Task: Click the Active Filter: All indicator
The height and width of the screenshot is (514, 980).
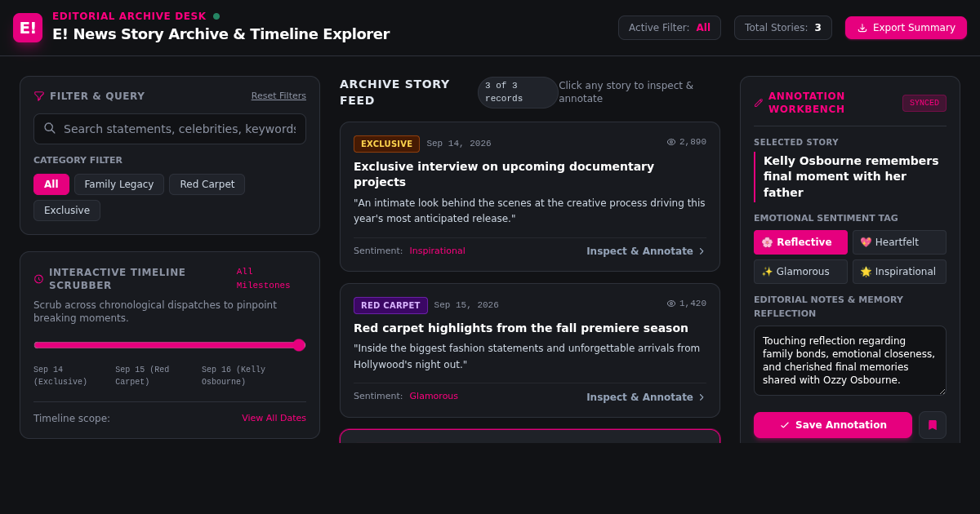Action: click(x=670, y=28)
